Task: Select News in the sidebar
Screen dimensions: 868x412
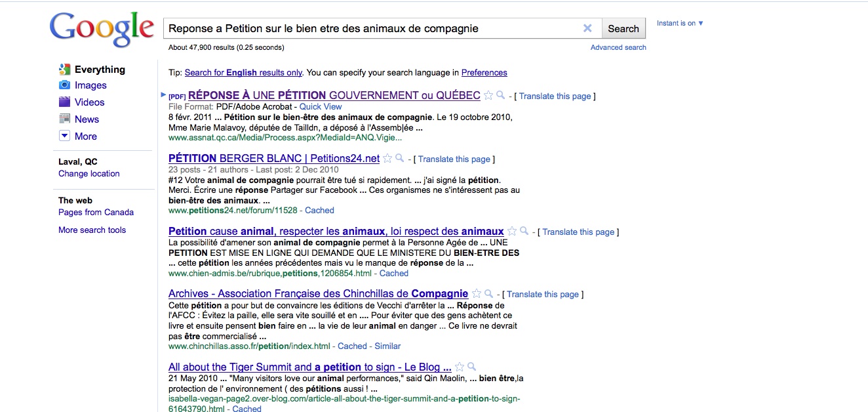Action: (x=87, y=119)
